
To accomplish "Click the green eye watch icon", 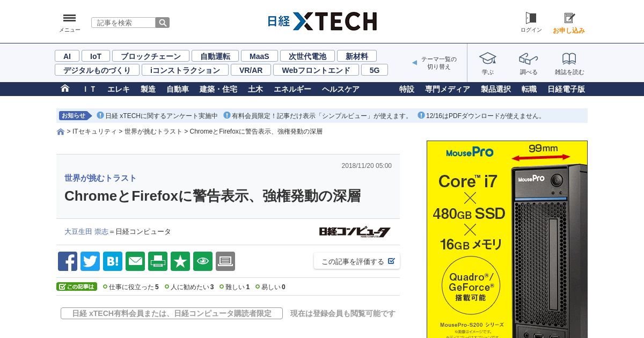I will 203,261.
